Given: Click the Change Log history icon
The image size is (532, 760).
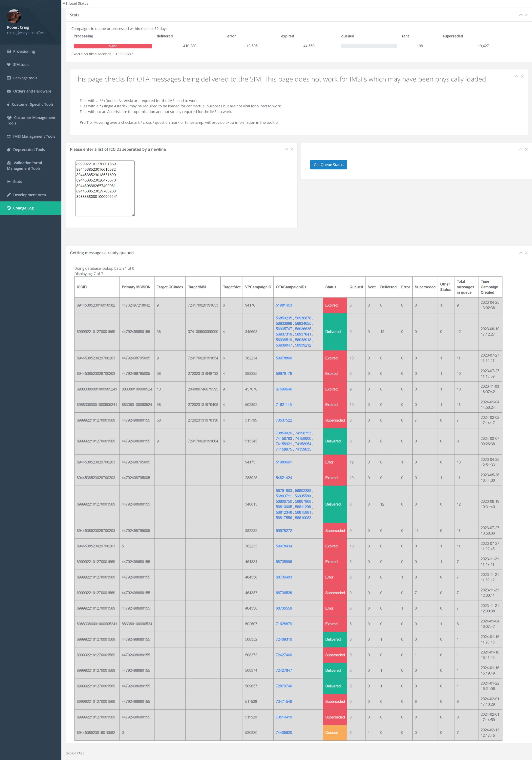Looking at the screenshot, I should [9, 208].
